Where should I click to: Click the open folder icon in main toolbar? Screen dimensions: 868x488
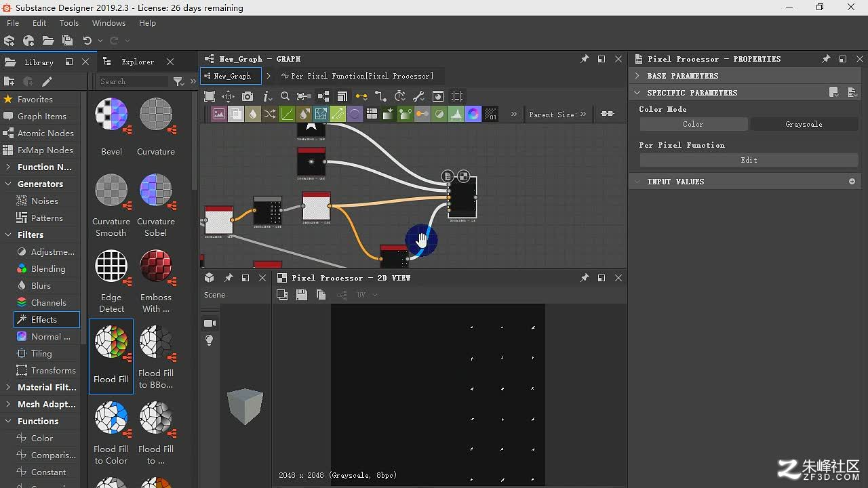(48, 41)
